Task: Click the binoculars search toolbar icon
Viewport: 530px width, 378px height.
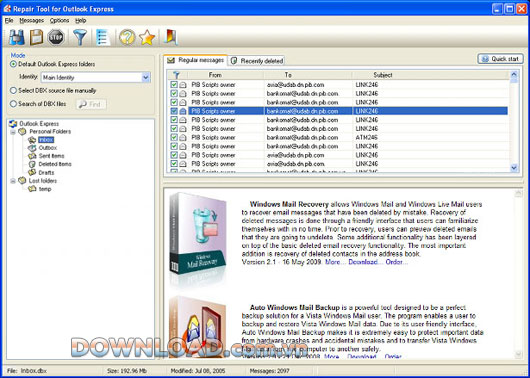Action: [x=17, y=37]
